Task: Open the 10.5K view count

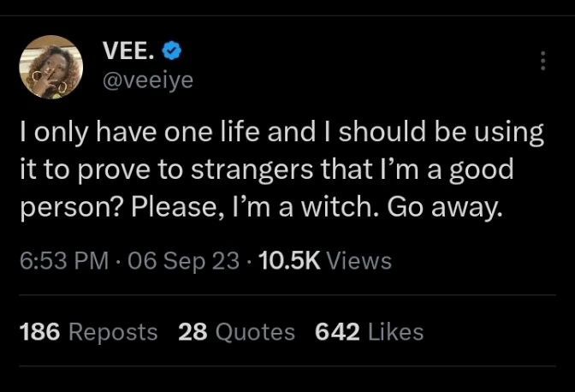Action: [288, 261]
